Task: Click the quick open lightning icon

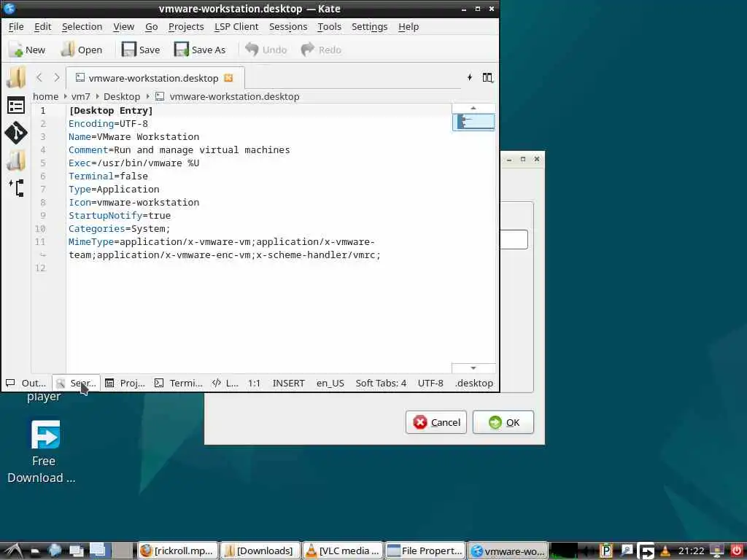Action: pos(470,77)
